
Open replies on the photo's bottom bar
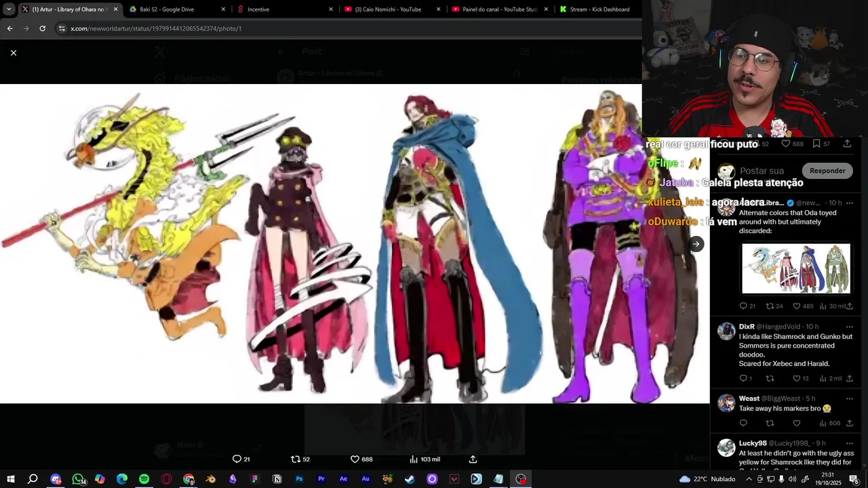(241, 459)
